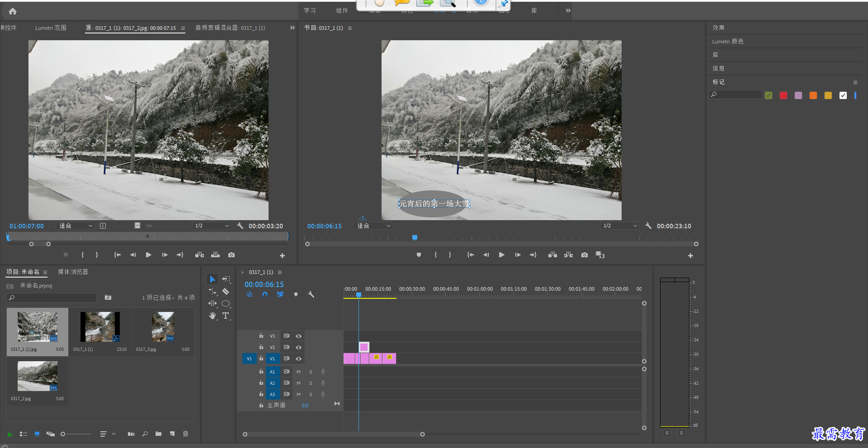The image size is (868, 448).
Task: Open Source monitor playback resolution dropdown
Action: [x=212, y=226]
